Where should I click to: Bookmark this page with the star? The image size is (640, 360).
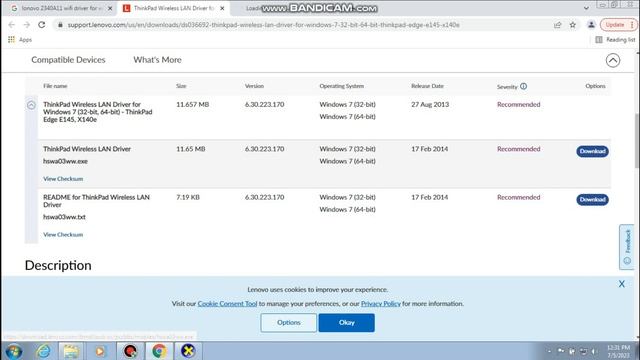tap(573, 25)
